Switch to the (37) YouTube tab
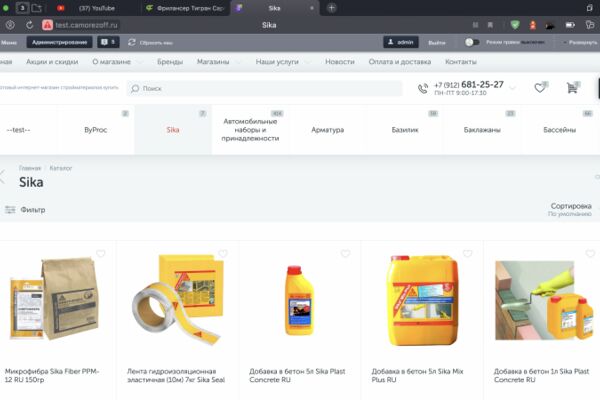This screenshot has height=400, width=600. pyautogui.click(x=97, y=8)
